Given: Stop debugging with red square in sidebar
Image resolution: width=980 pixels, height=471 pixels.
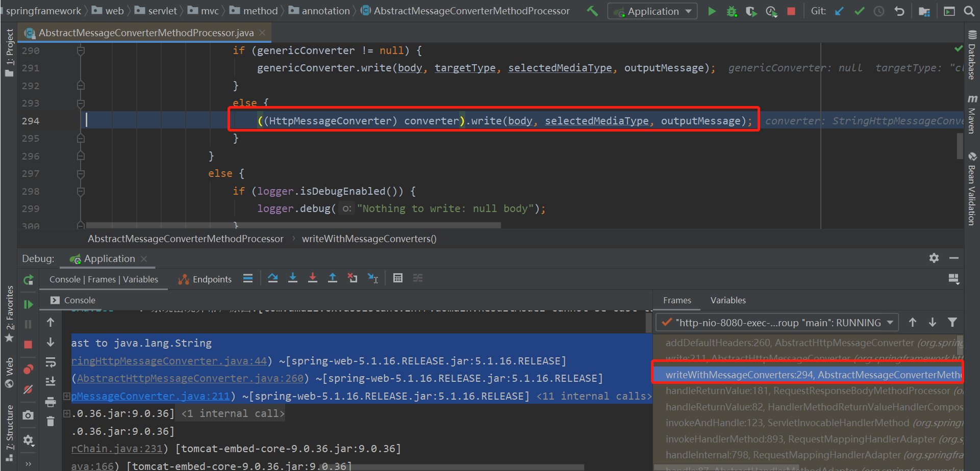Looking at the screenshot, I should point(29,345).
